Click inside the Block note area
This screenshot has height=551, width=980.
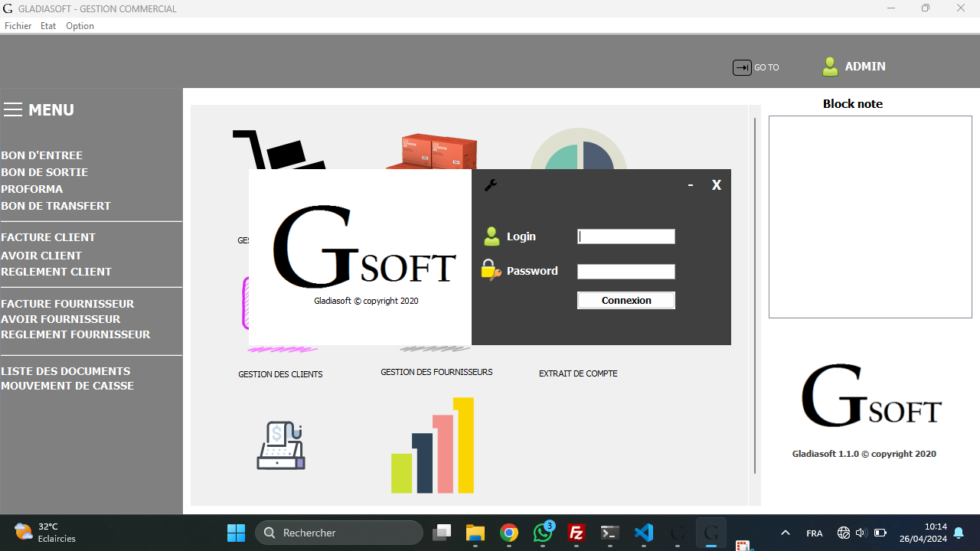pos(870,217)
